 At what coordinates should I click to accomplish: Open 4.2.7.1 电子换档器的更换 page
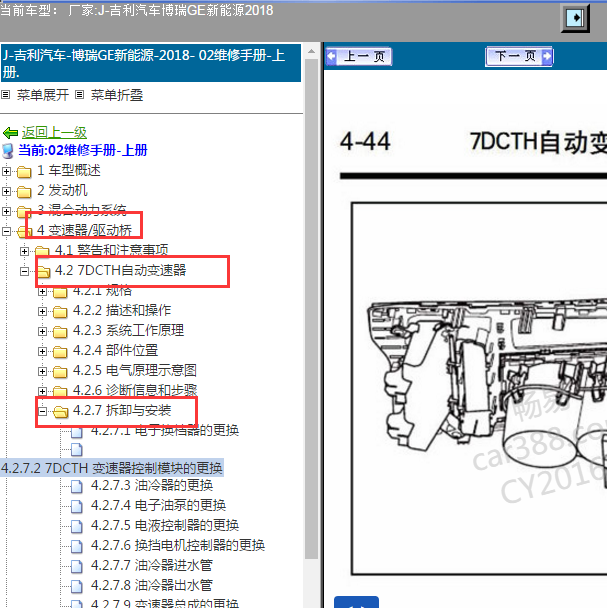click(165, 430)
